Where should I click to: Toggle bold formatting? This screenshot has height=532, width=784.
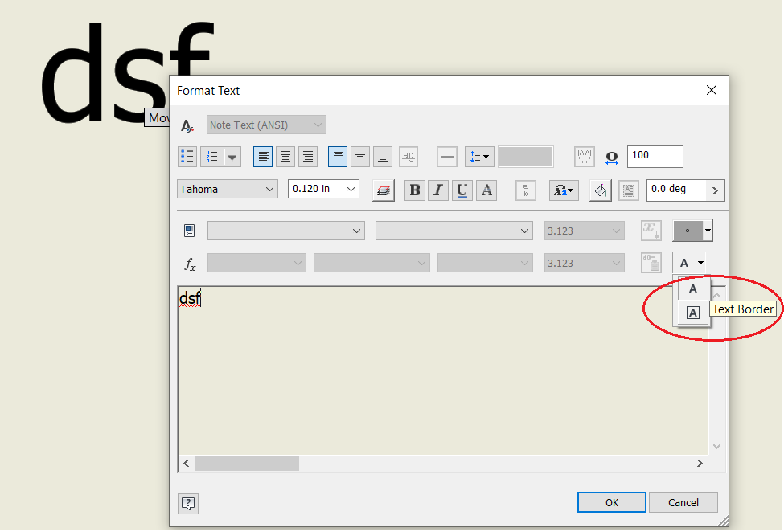click(415, 190)
